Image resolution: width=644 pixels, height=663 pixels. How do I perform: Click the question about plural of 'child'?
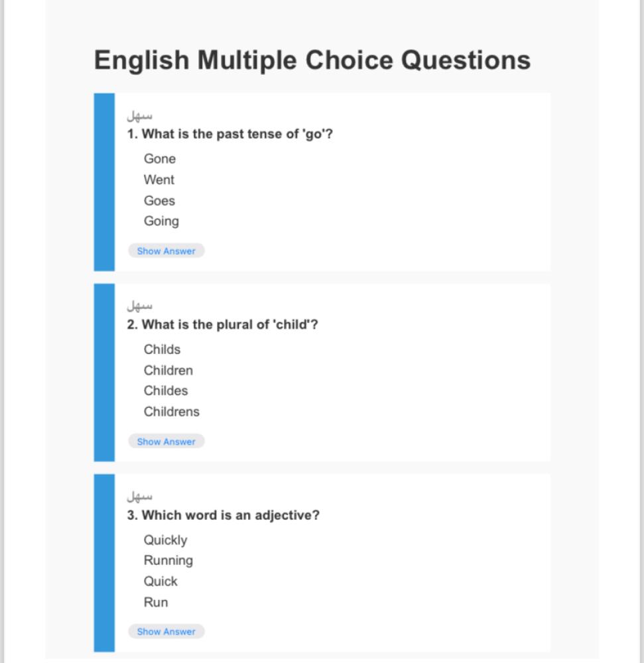pos(222,325)
